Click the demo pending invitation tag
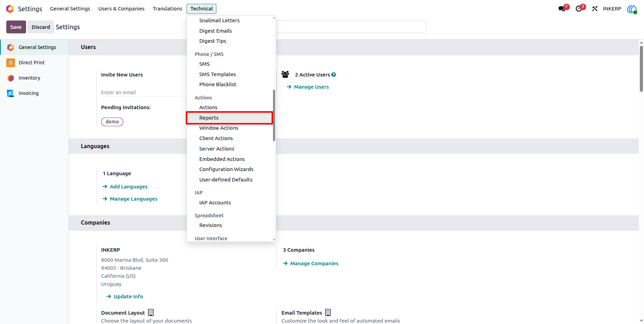Viewport: 644px width, 324px height. (112, 122)
